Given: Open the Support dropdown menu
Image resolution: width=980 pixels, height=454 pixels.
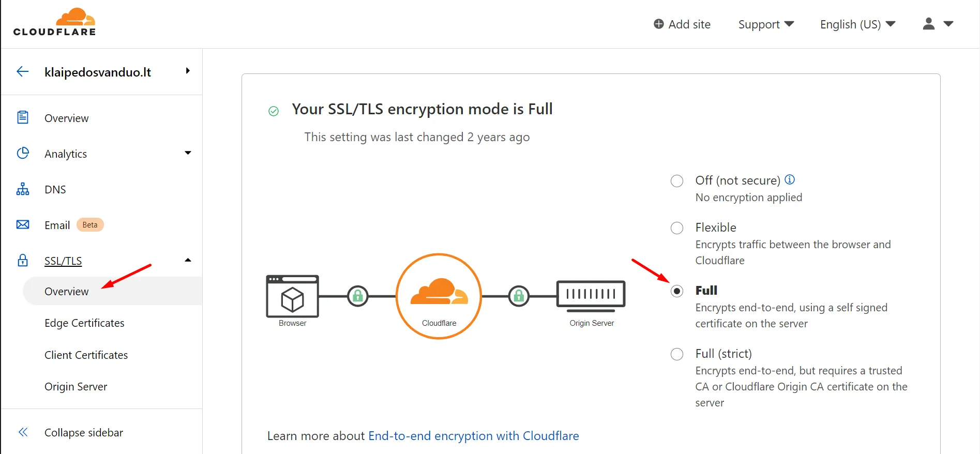Looking at the screenshot, I should pos(766,24).
